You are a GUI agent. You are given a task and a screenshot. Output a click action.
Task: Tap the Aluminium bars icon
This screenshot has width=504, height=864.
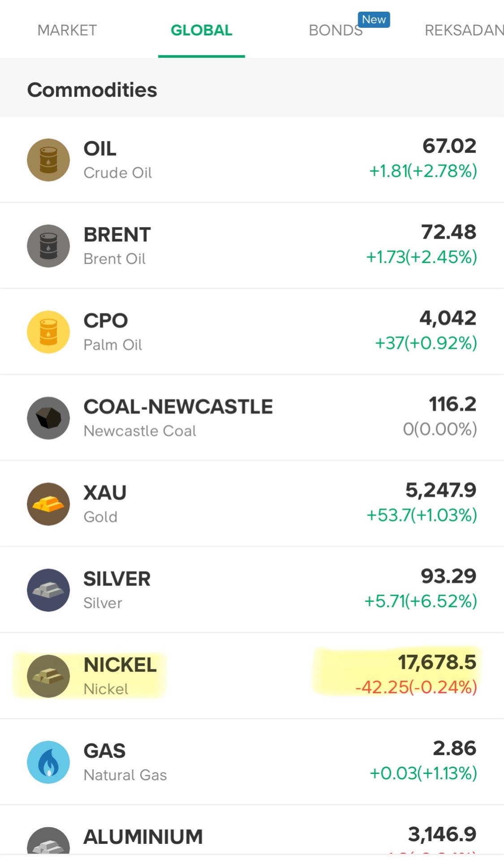pos(48,842)
